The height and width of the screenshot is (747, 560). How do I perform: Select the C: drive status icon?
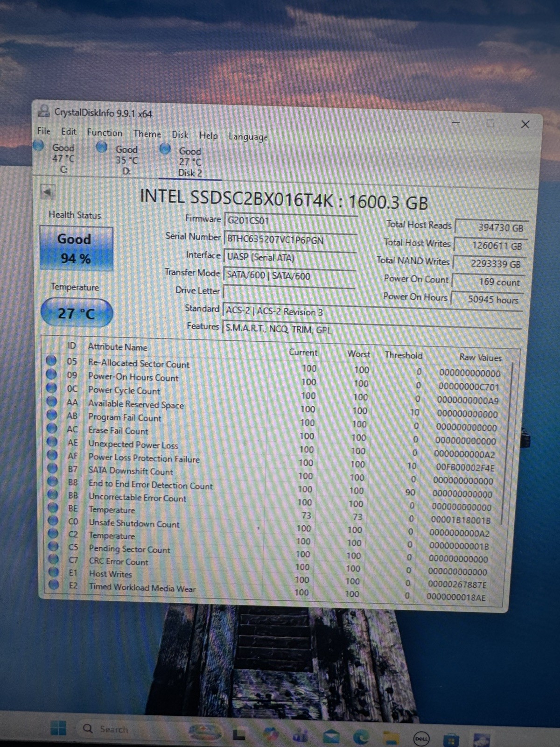(39, 146)
